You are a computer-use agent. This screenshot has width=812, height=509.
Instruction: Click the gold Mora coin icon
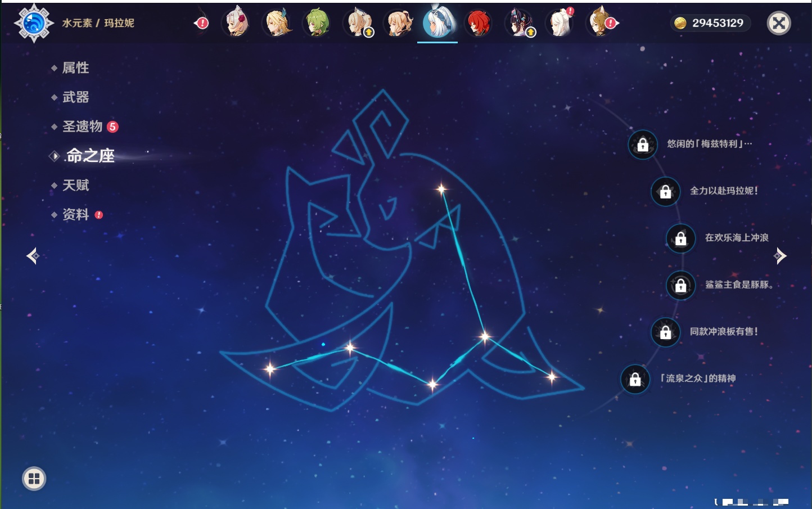(680, 23)
